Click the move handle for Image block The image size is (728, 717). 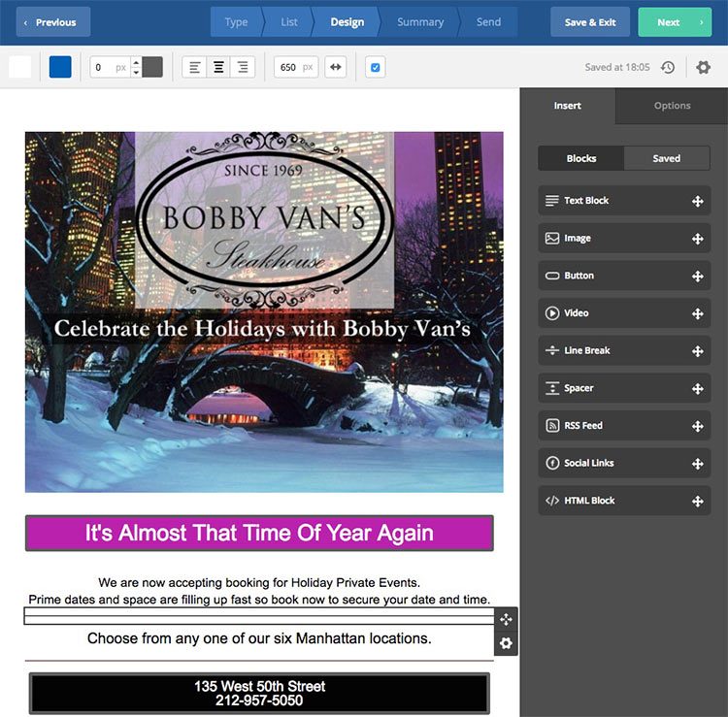(x=697, y=239)
